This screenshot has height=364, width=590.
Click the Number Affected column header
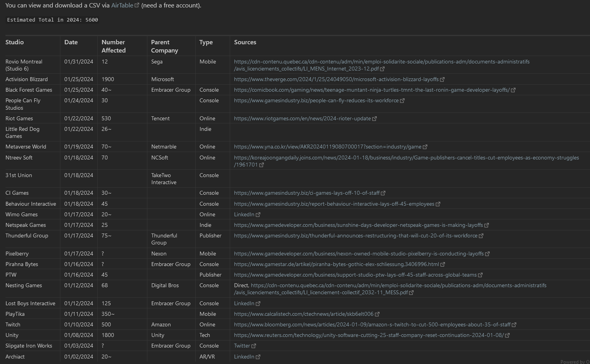[x=114, y=46]
